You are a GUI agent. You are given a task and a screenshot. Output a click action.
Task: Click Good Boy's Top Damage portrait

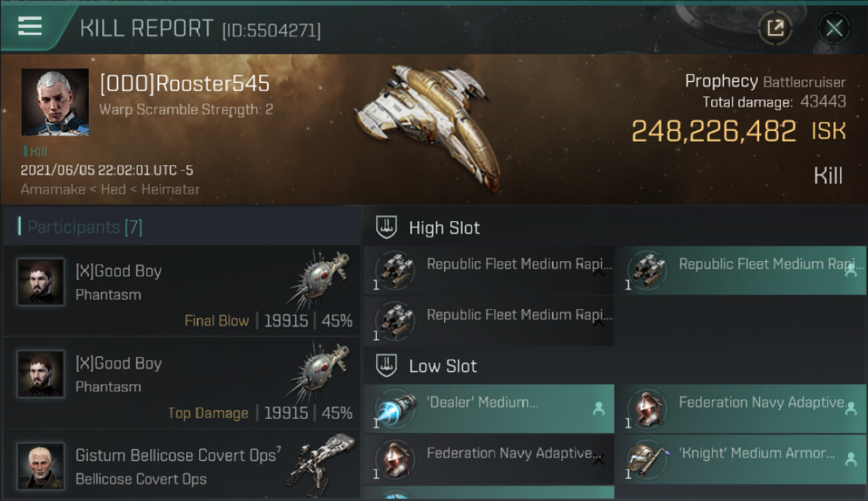coord(41,374)
